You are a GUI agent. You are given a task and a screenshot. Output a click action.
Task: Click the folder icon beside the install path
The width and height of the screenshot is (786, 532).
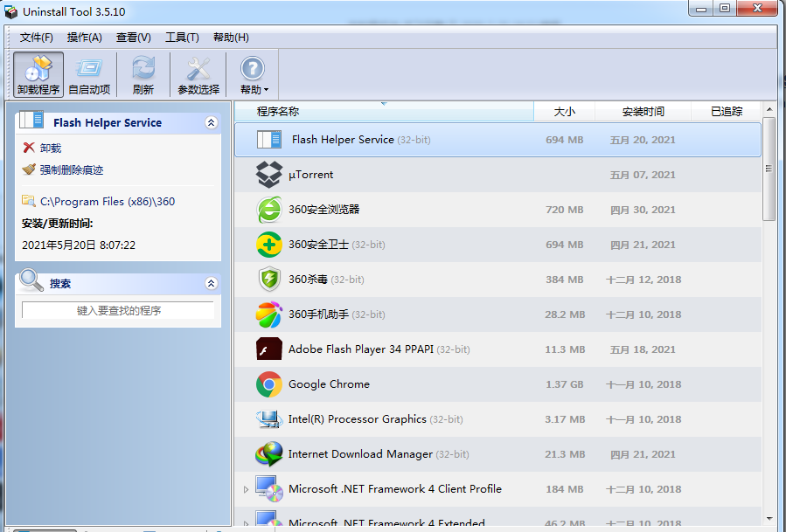coord(29,201)
